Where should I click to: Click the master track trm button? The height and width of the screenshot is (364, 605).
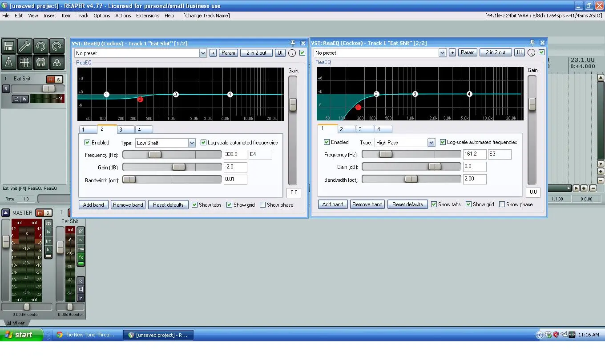pyautogui.click(x=48, y=241)
